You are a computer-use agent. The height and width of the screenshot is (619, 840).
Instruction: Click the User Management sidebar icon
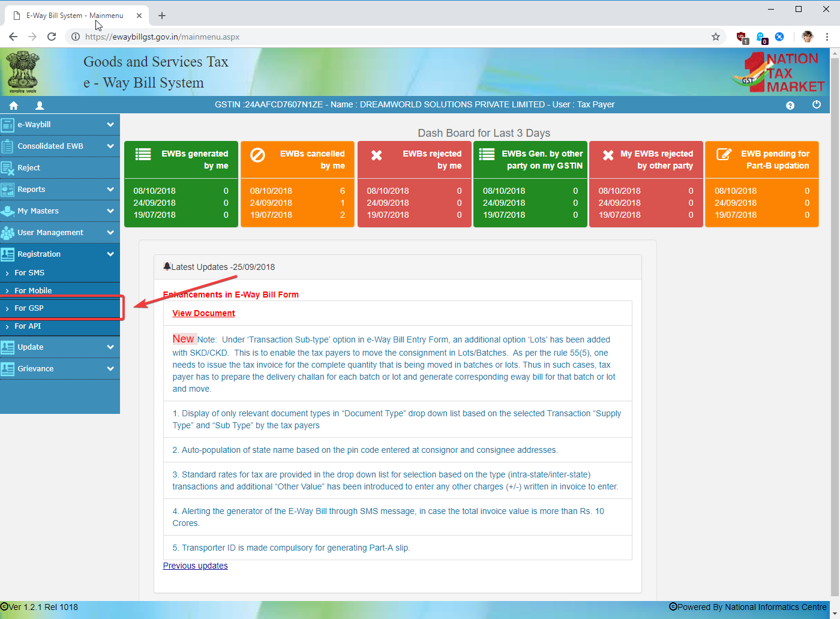click(7, 233)
